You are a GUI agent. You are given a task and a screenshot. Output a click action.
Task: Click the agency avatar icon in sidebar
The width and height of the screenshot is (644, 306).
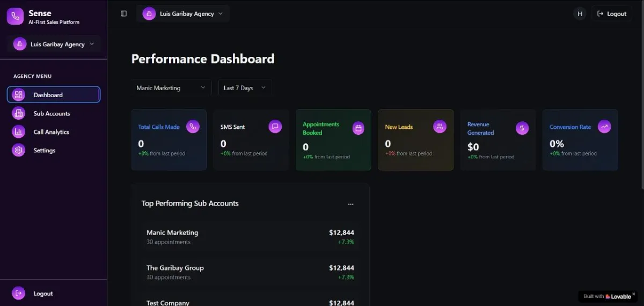[x=20, y=44]
